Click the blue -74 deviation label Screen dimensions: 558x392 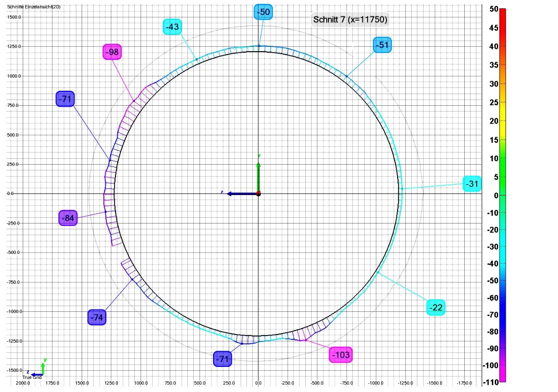[97, 317]
